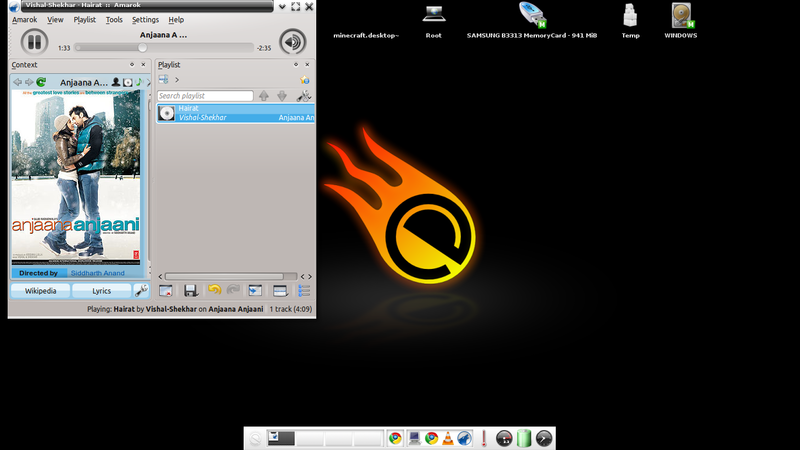This screenshot has height=450, width=800.
Task: Close the Playlist panel
Action: 307,65
